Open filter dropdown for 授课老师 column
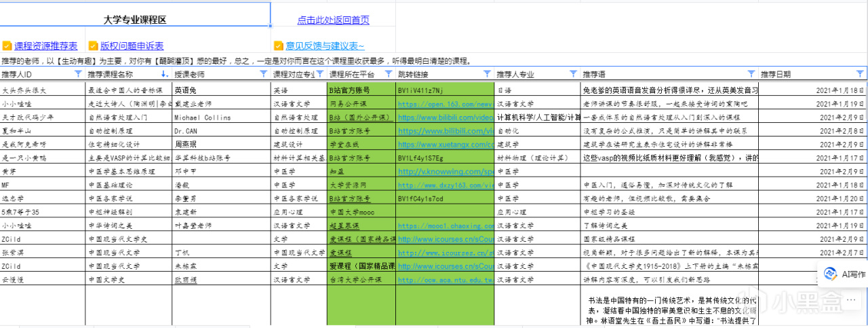 point(263,74)
